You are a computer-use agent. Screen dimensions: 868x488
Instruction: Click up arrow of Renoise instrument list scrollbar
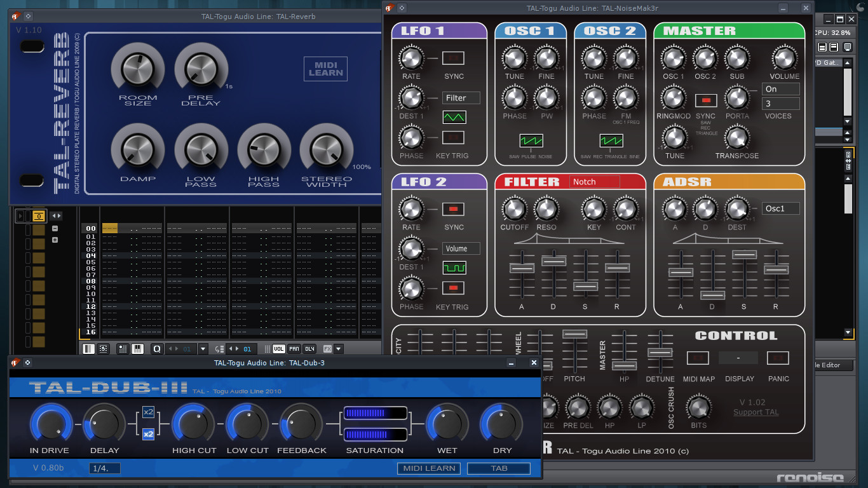point(847,62)
